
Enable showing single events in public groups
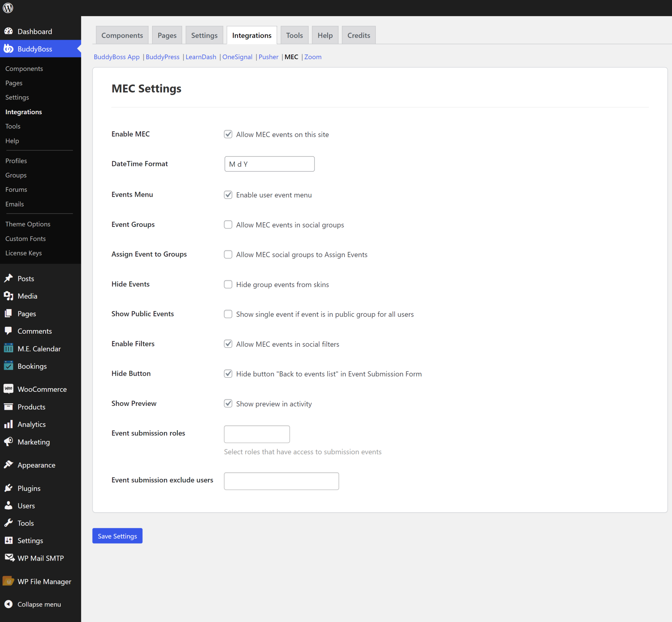(x=228, y=314)
